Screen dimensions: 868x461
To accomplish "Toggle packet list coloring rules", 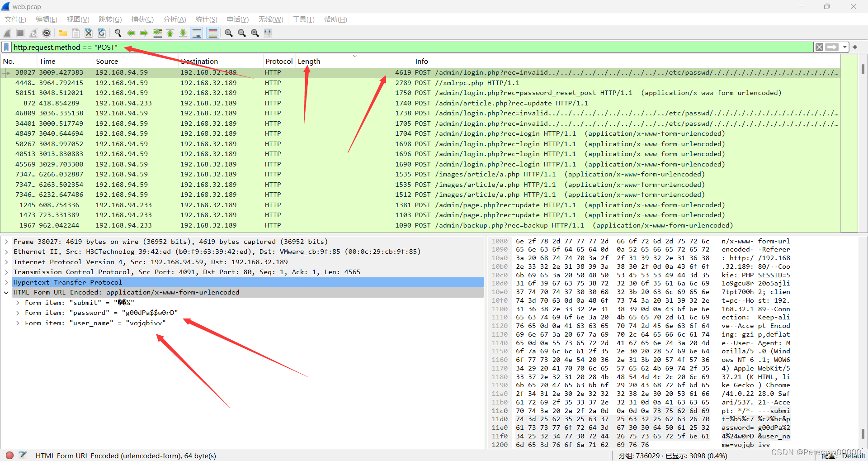I will tap(212, 33).
